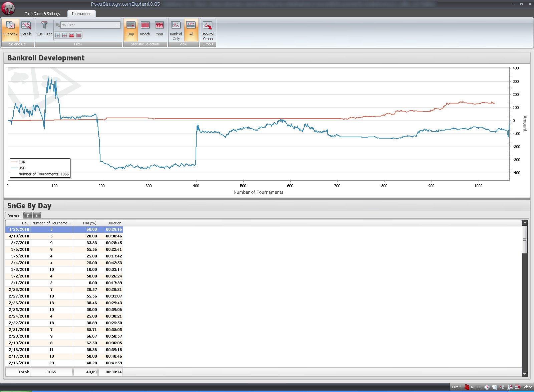Click the third small calendar filter icon
The image size is (534, 392).
(x=72, y=35)
